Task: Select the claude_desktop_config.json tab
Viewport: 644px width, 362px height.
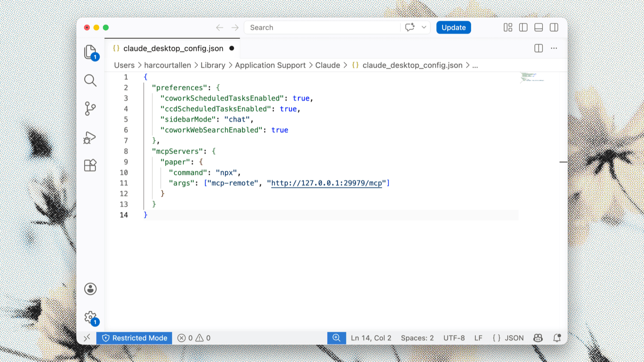Action: click(172, 49)
